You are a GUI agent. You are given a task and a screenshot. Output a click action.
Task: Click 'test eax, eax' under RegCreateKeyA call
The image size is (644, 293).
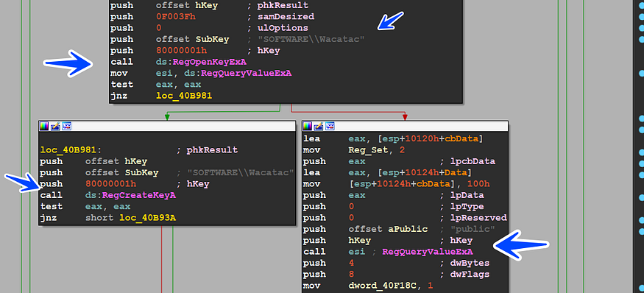[x=85, y=207]
